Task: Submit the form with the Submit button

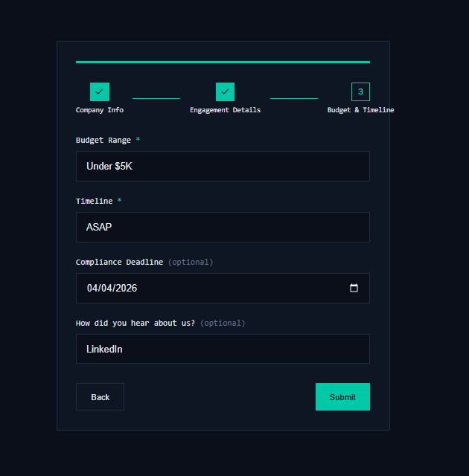Action: (x=342, y=396)
